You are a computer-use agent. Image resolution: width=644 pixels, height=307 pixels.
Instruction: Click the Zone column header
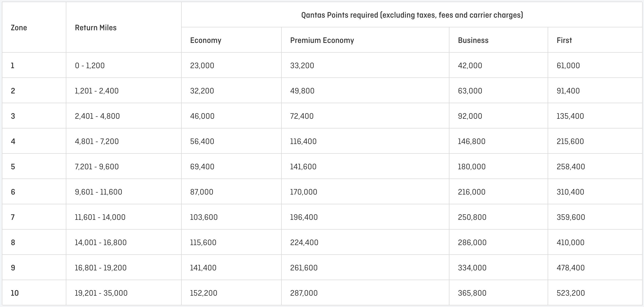(19, 28)
